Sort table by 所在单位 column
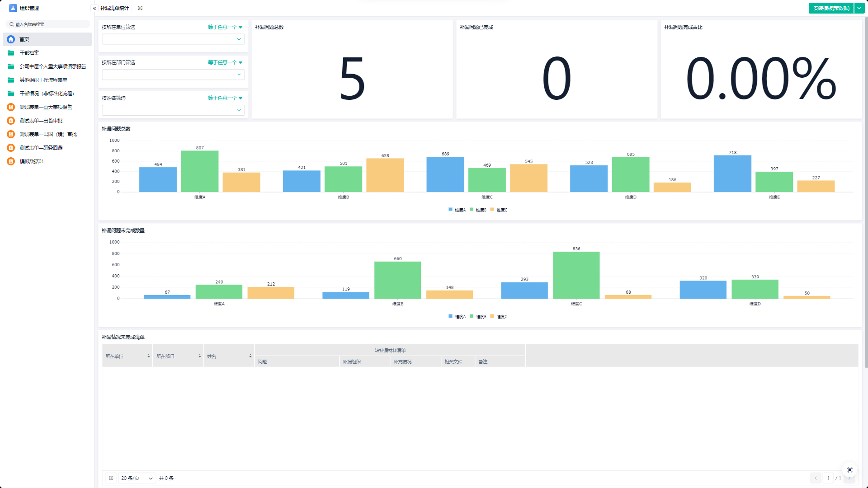This screenshot has width=868, height=488. point(148,356)
